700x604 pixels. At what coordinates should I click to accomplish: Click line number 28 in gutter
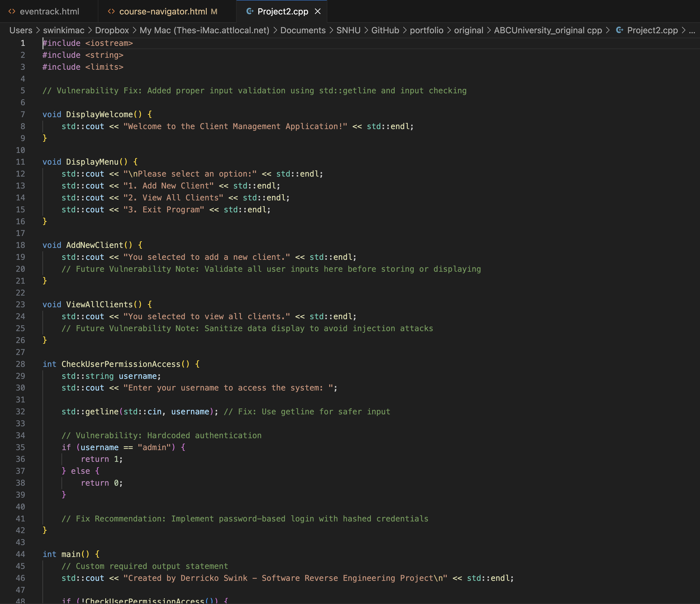pos(20,364)
